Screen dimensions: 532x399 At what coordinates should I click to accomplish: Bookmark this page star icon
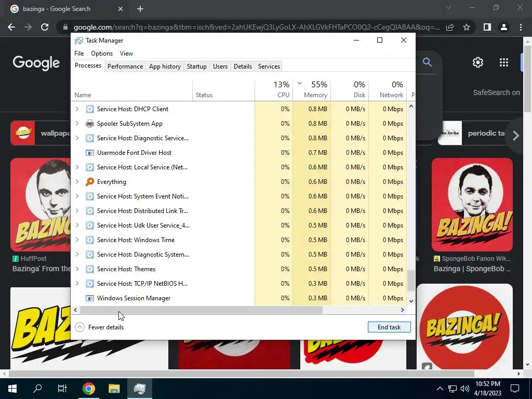(467, 27)
